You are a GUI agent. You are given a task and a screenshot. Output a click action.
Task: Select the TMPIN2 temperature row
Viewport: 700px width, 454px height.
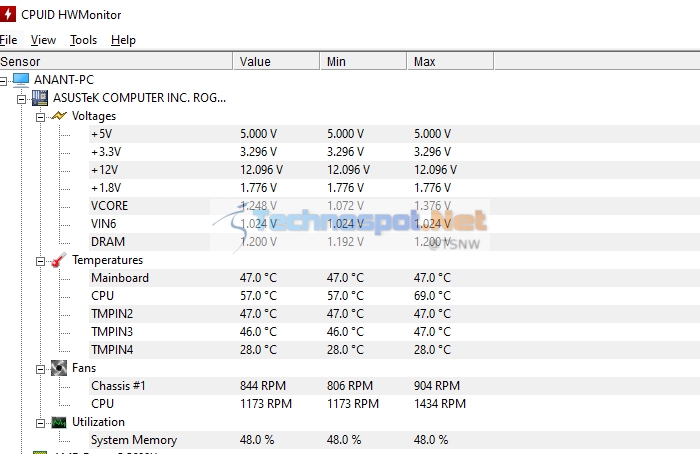coord(394,314)
